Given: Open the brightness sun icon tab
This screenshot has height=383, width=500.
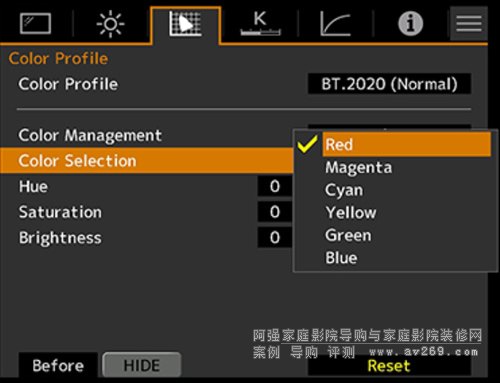Looking at the screenshot, I should [x=110, y=24].
